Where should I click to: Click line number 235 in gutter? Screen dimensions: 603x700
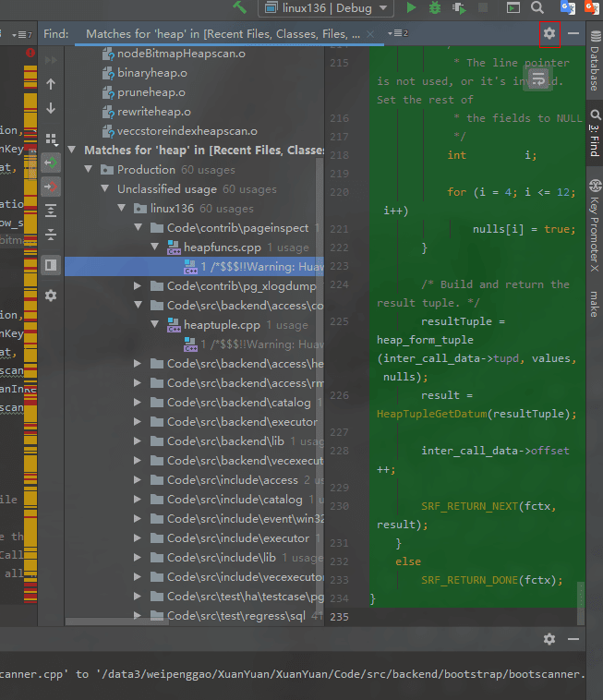coord(339,617)
